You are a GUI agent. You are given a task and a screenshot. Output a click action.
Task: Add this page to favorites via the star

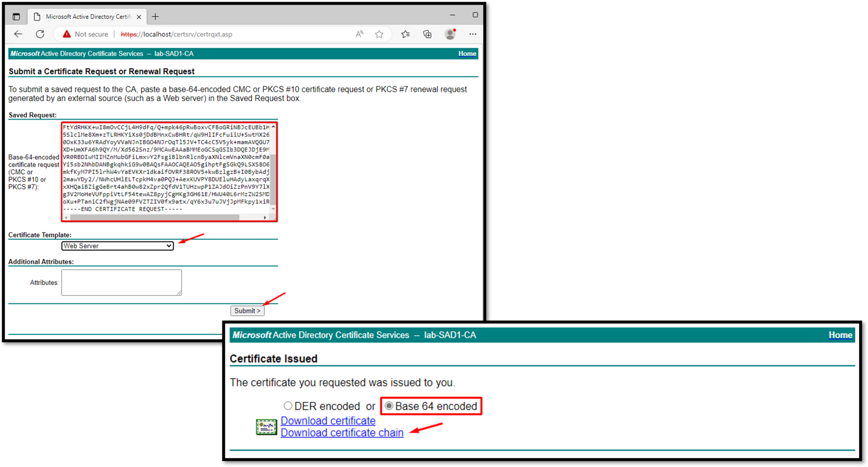379,34
